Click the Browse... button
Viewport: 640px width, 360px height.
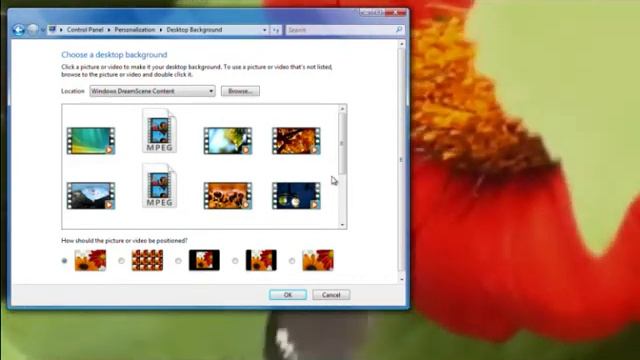tap(240, 91)
